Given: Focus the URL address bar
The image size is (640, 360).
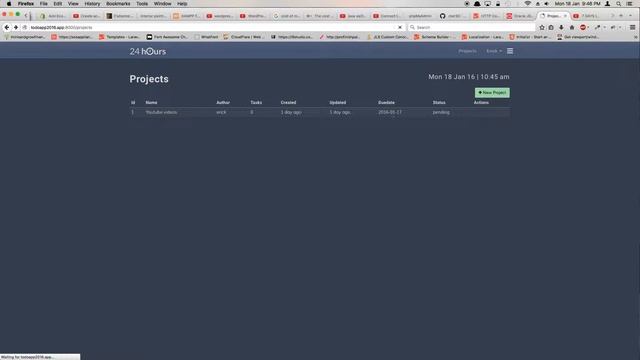Looking at the screenshot, I should pos(212,27).
